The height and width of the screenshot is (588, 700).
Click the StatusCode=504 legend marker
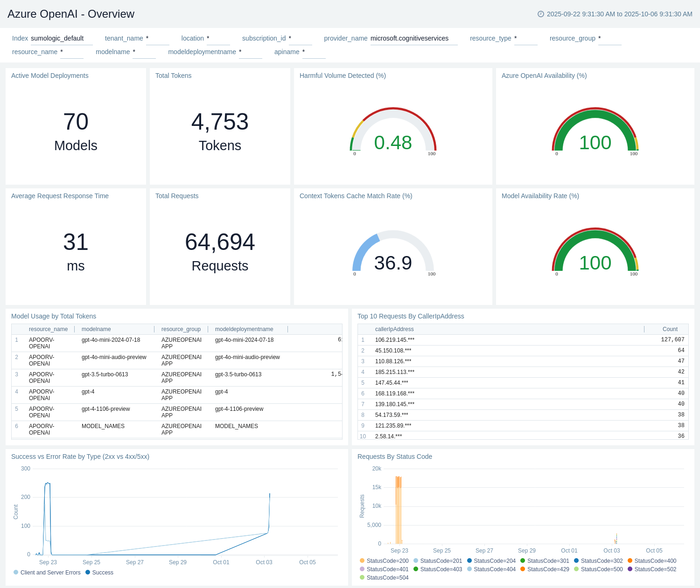(362, 577)
